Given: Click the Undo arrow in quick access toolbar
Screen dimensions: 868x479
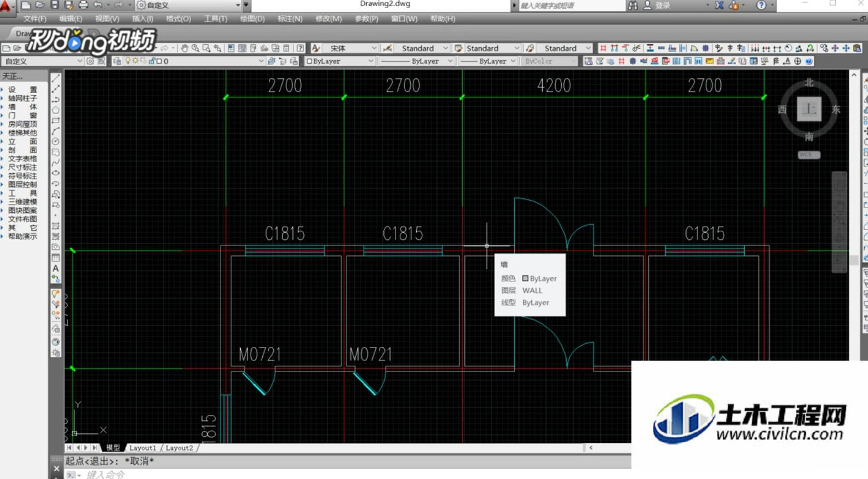Looking at the screenshot, I should click(x=97, y=5).
